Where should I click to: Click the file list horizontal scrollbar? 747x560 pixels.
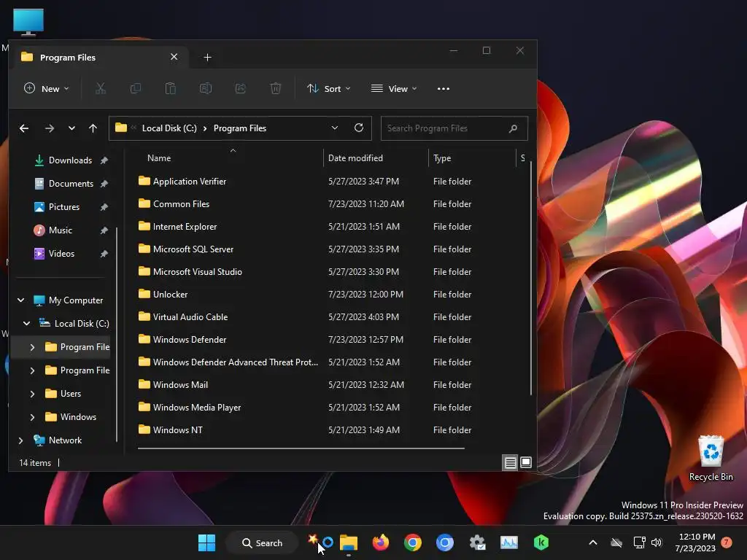tap(301, 448)
